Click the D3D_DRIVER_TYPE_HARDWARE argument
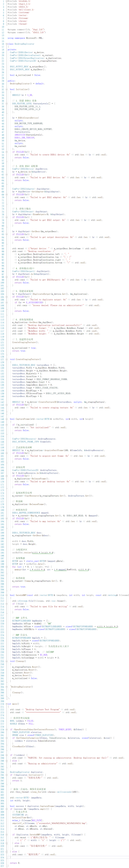 29,123
